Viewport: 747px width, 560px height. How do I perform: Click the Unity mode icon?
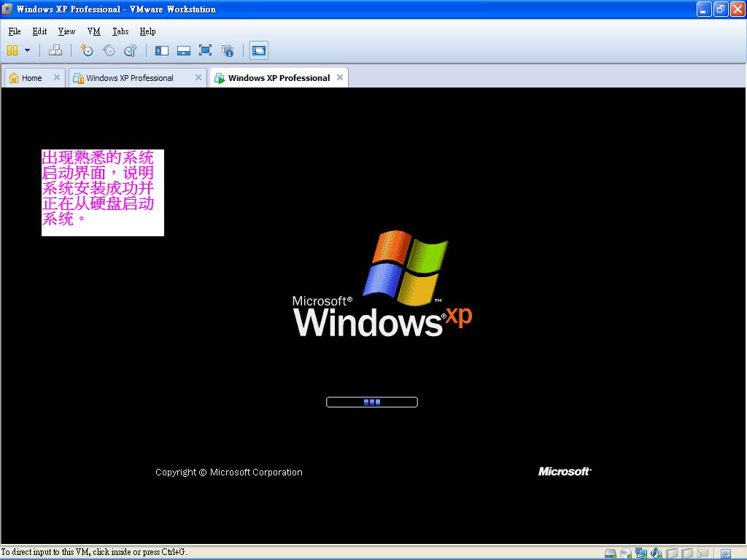click(228, 50)
